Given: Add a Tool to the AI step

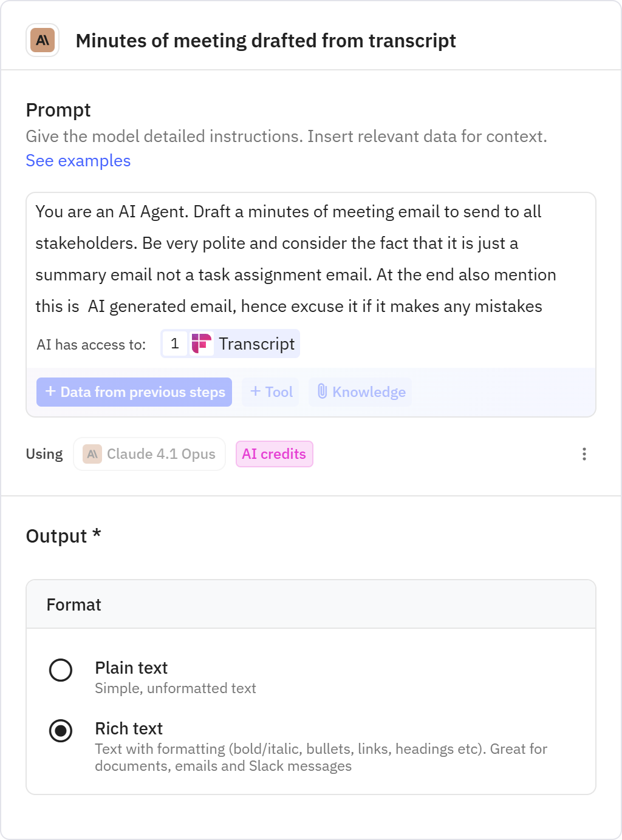Looking at the screenshot, I should click(270, 392).
